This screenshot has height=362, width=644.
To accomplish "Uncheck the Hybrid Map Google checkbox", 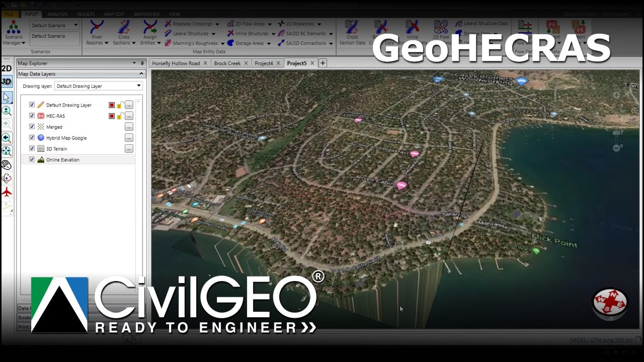I will coord(32,138).
